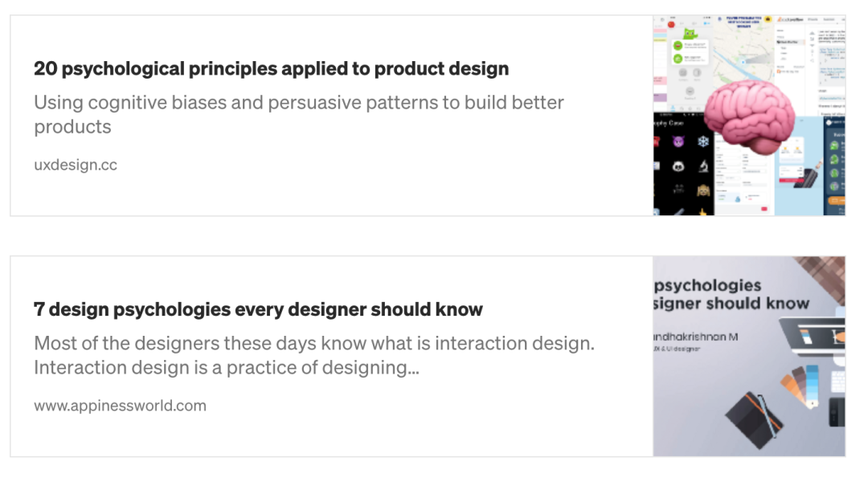Click the "psychologies" heading in second thumbnail
The height and width of the screenshot is (478, 868).
click(709, 285)
